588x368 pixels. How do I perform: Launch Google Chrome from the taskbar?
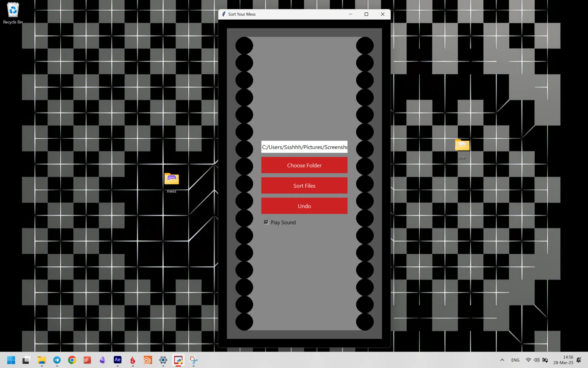[72, 360]
